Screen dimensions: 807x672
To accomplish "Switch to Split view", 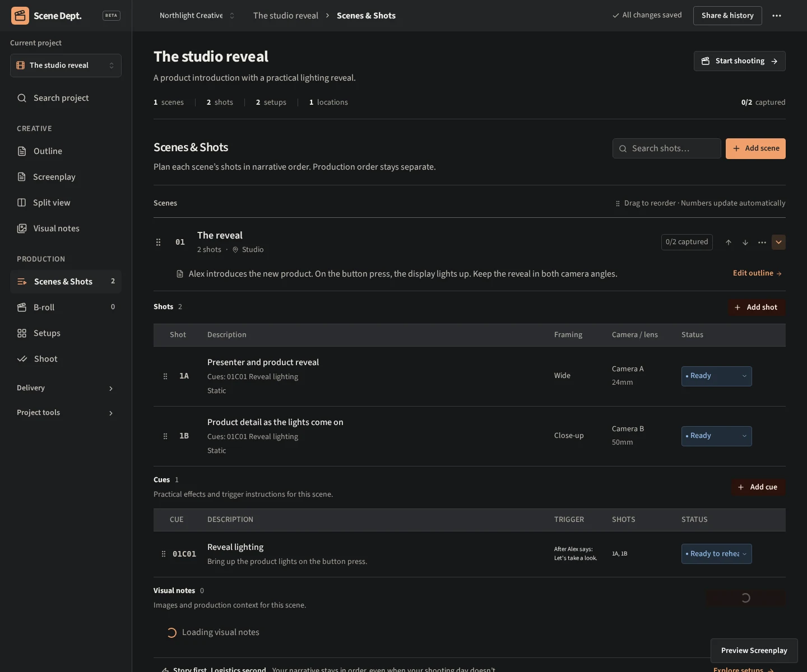I will point(66,203).
